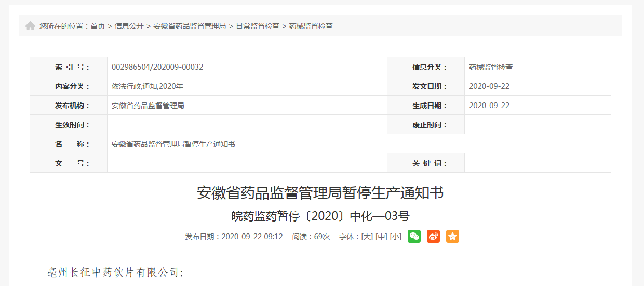Click the main heading 安徽省药品监督管理局暂停生产通知书
The width and height of the screenshot is (644, 286).
click(320, 193)
